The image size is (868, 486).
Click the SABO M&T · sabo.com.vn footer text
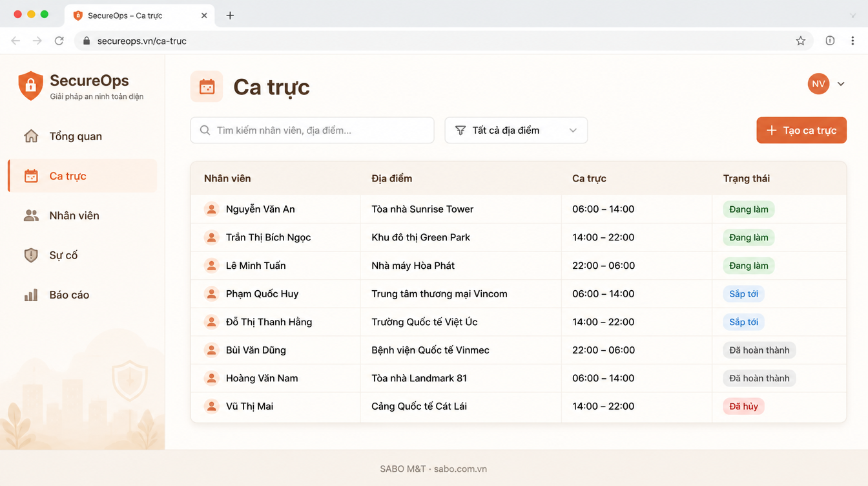click(433, 469)
